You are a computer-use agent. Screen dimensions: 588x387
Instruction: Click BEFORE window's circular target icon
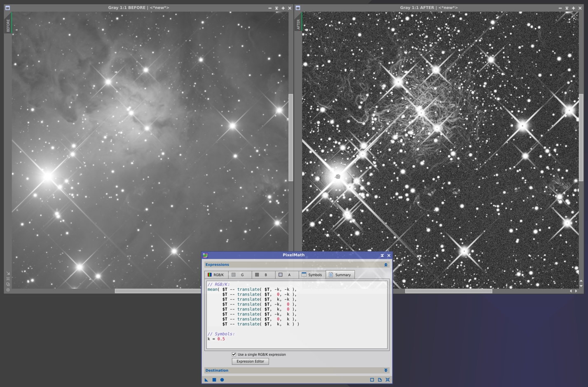coord(8,290)
